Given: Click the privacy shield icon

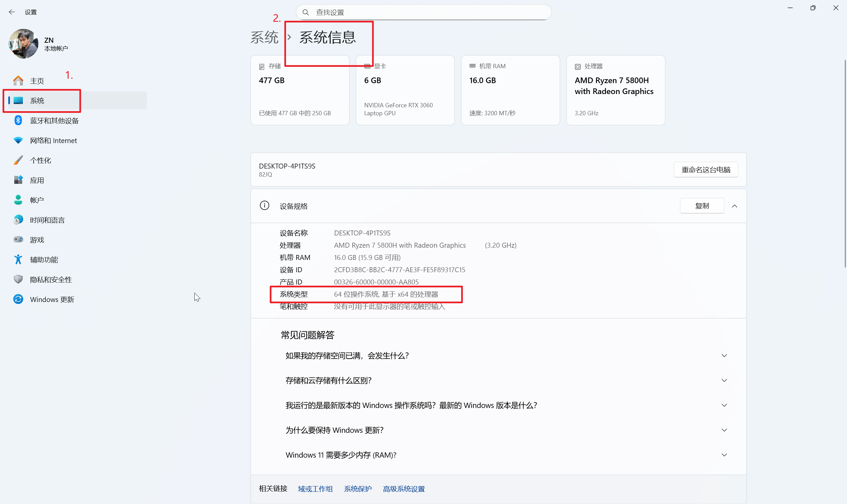Looking at the screenshot, I should [x=18, y=279].
